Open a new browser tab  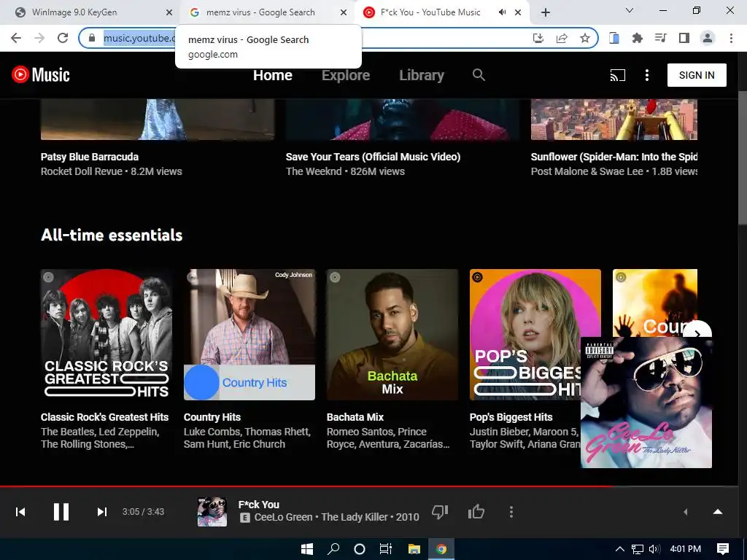click(x=546, y=12)
